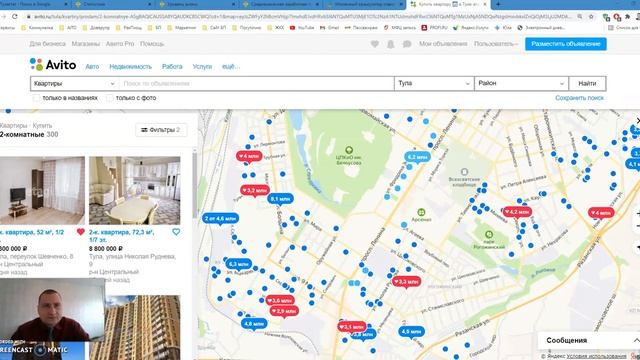Enable the 'только в названиях' checkbox
Screen dimensions: 640x360
36,98
